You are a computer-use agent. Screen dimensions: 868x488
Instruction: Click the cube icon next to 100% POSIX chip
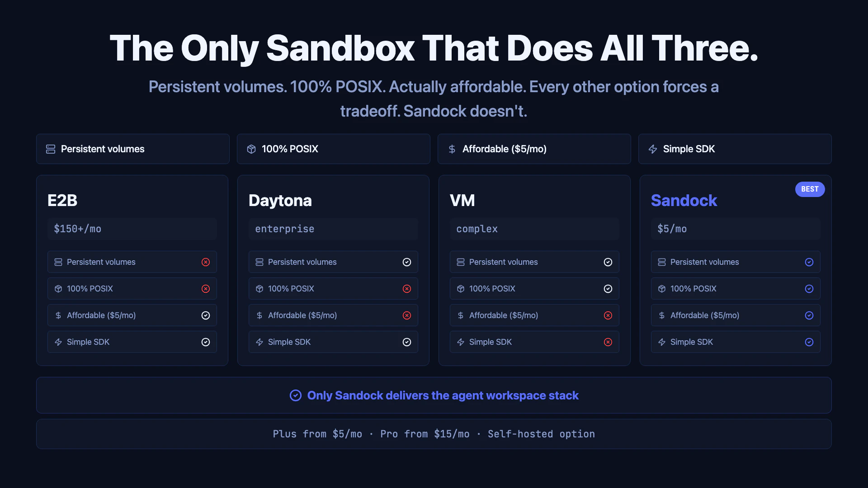click(x=251, y=149)
